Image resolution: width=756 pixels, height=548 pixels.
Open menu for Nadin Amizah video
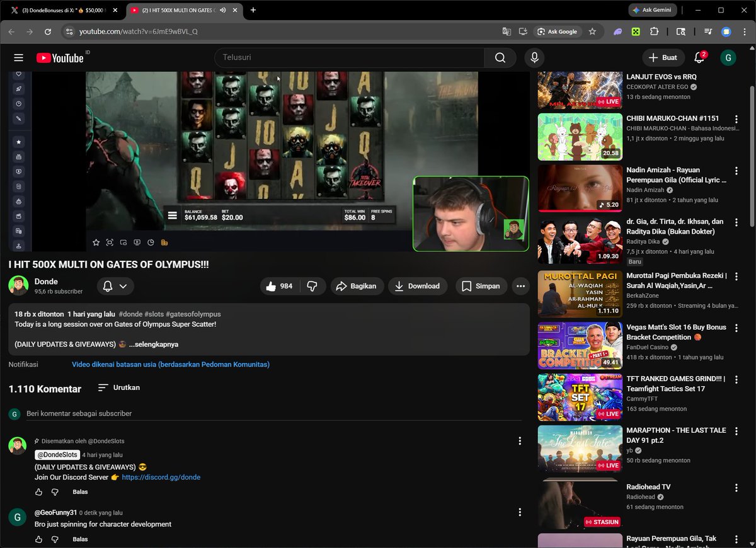pyautogui.click(x=736, y=171)
